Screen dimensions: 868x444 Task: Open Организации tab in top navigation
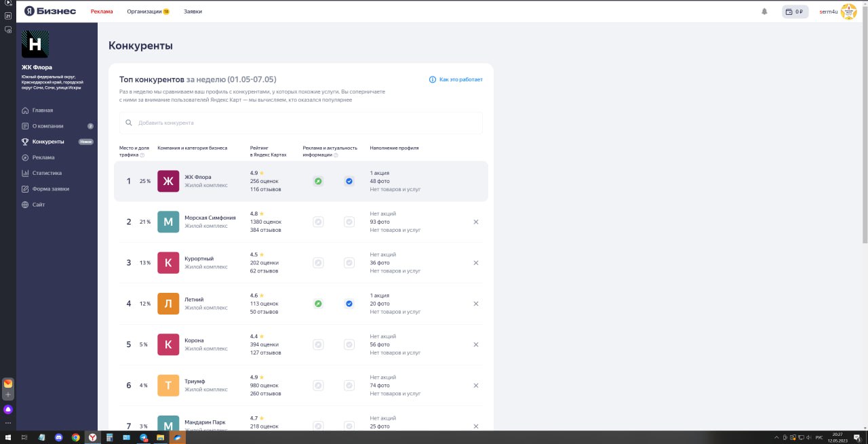coord(147,12)
